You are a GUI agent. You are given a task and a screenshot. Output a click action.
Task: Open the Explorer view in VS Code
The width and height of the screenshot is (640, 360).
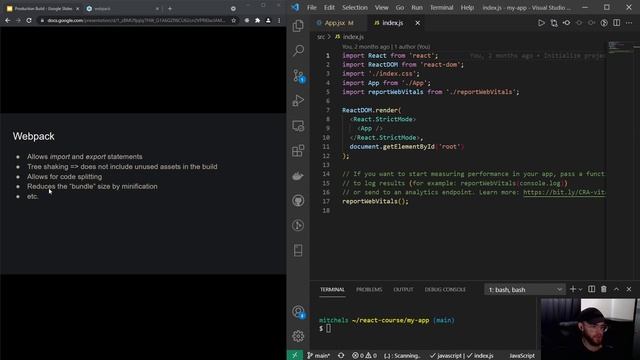tap(298, 26)
